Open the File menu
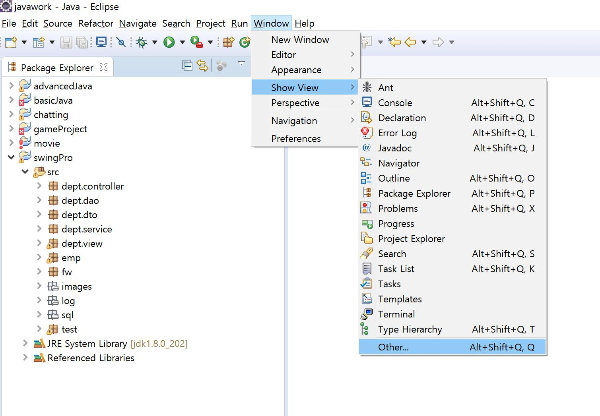This screenshot has width=600, height=416. 9,24
